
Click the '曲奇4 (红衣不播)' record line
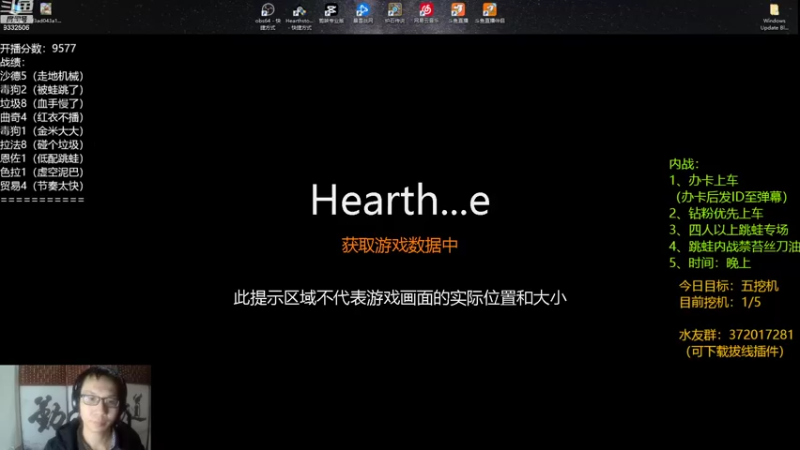(42, 117)
